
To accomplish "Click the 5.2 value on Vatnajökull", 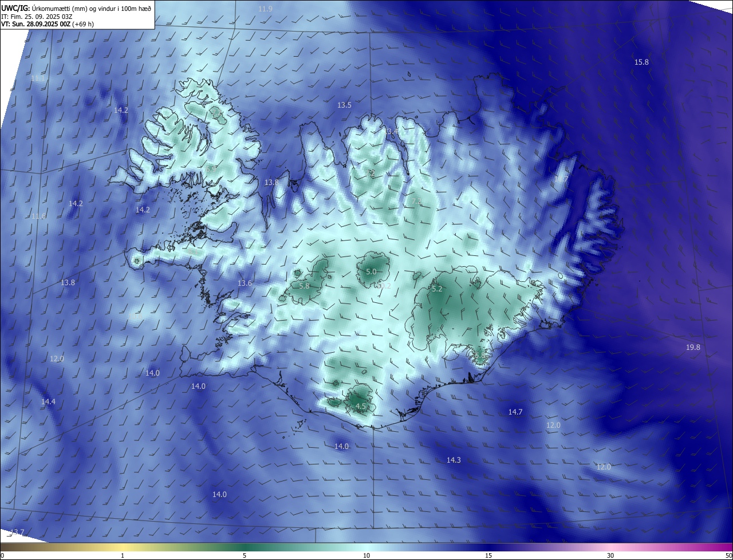I will [x=437, y=289].
